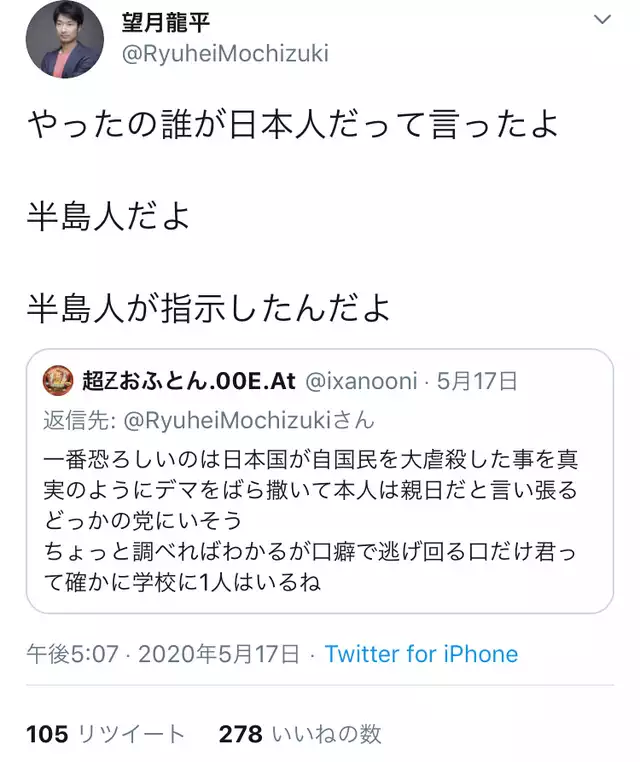
Task: Open the Twitter for iPhone source link
Action: [x=421, y=654]
